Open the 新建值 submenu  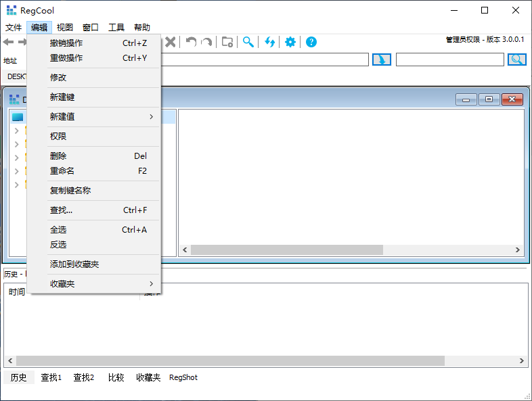[93, 116]
